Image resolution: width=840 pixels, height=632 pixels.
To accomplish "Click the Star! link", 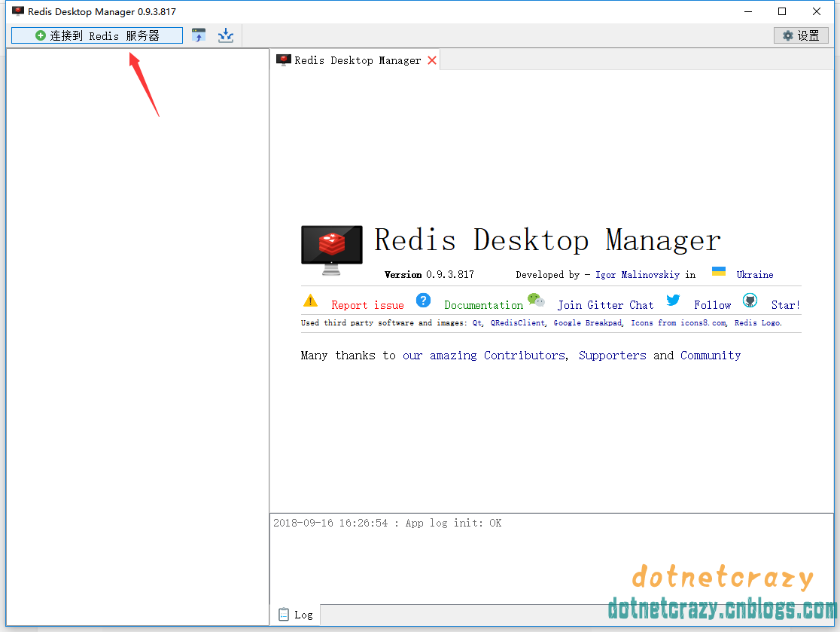I will click(785, 305).
